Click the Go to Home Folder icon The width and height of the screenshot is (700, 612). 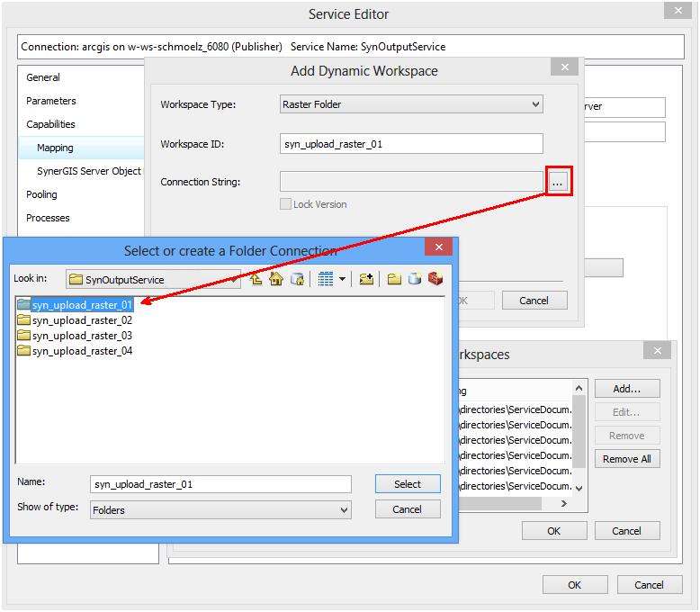pos(276,279)
